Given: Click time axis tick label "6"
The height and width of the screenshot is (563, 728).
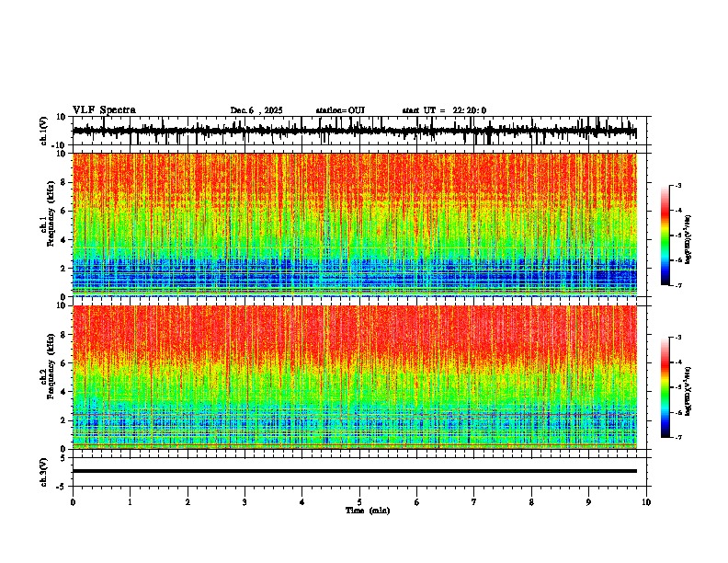Looking at the screenshot, I should pyautogui.click(x=417, y=502).
